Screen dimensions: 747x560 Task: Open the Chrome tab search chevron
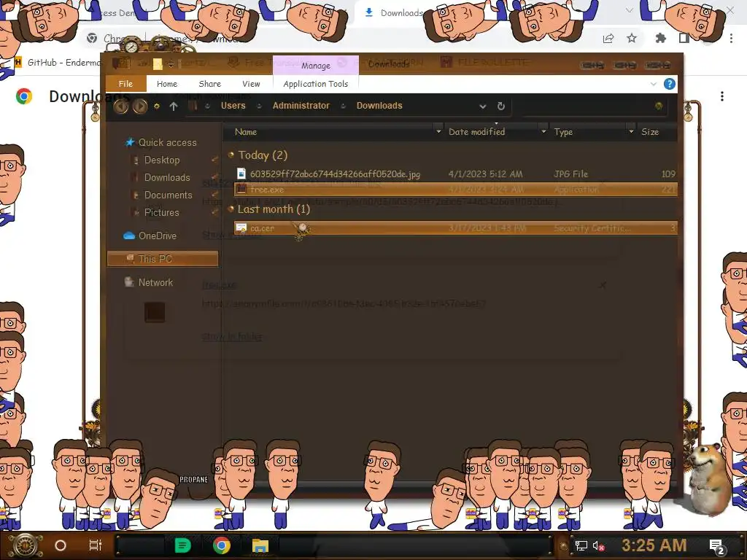(x=630, y=10)
